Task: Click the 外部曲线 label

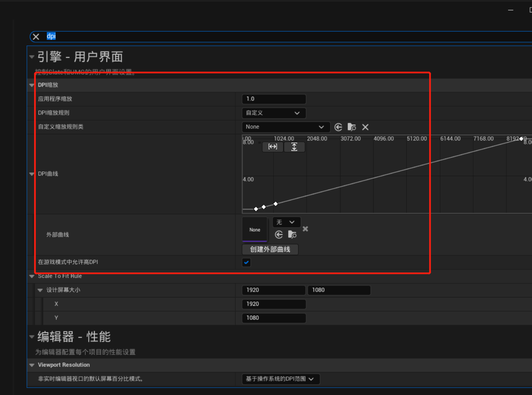Action: (58, 235)
